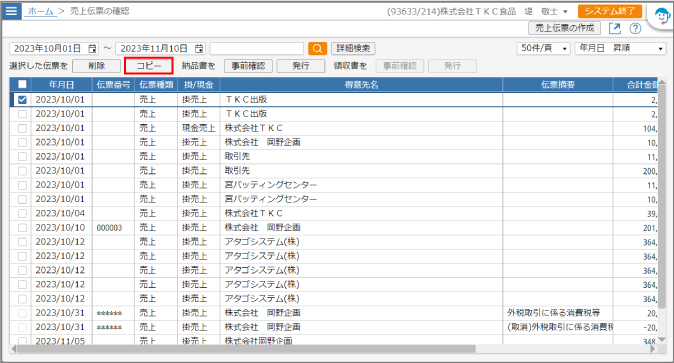
Task: Click 現金売上 cell
Action: coord(199,128)
